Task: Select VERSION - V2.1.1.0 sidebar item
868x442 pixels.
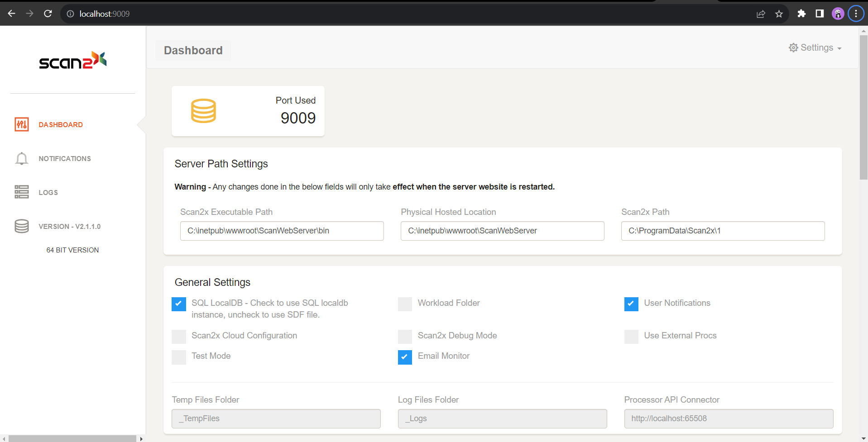Action: point(70,226)
